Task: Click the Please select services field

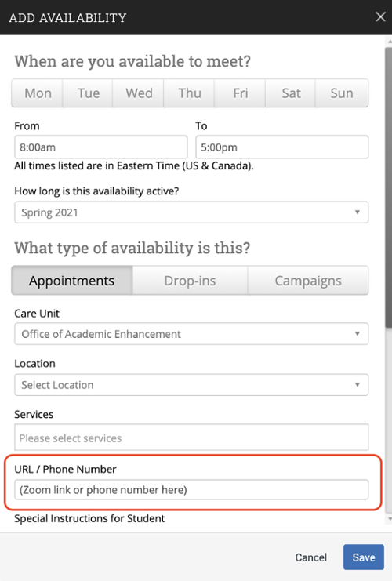Action: (x=191, y=438)
